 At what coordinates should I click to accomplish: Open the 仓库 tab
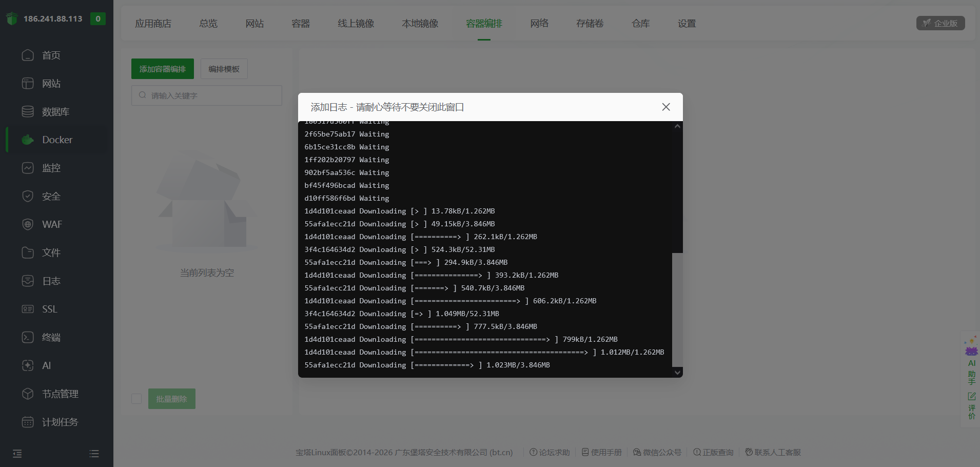pos(641,24)
